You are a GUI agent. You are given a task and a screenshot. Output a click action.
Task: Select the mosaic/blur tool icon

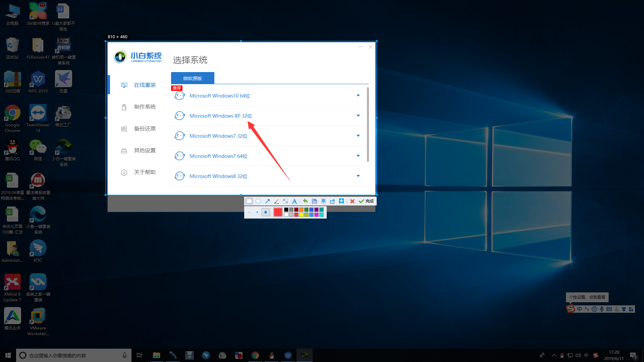point(285,201)
